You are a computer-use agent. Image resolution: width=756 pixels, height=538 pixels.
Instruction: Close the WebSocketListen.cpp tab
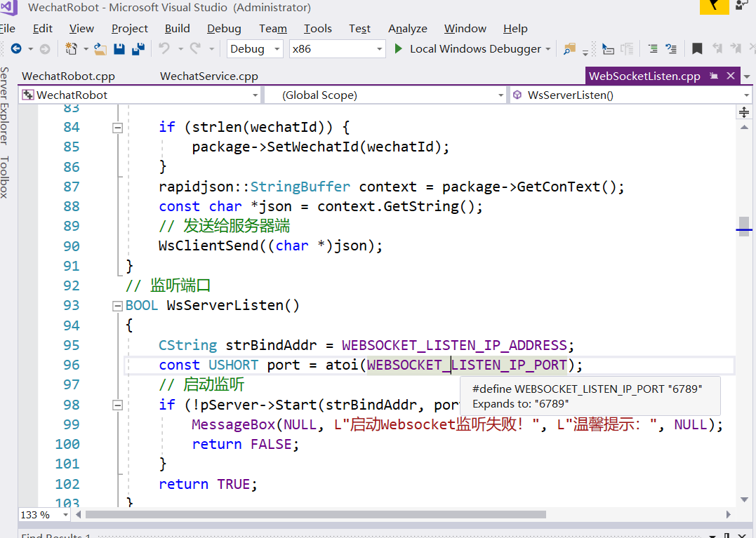point(731,76)
